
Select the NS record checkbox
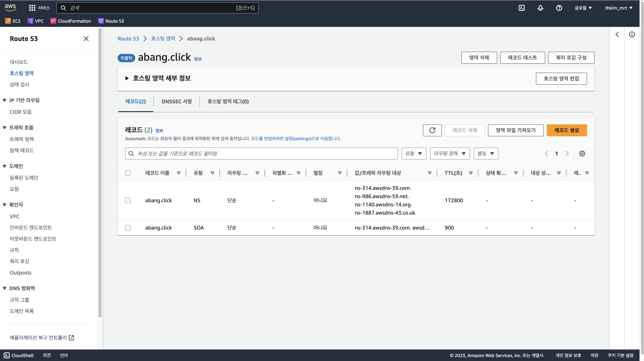pos(128,200)
